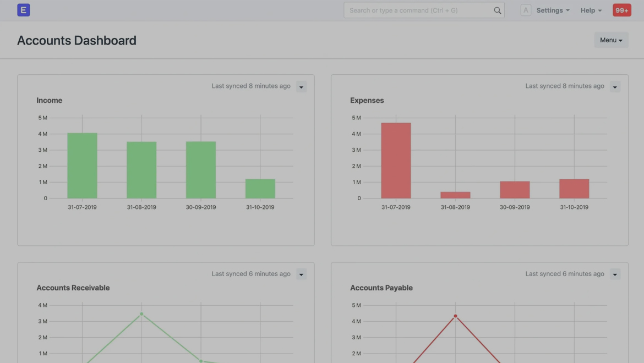Select the Income bar for 31-07-2019
The image size is (644, 363).
[82, 166]
